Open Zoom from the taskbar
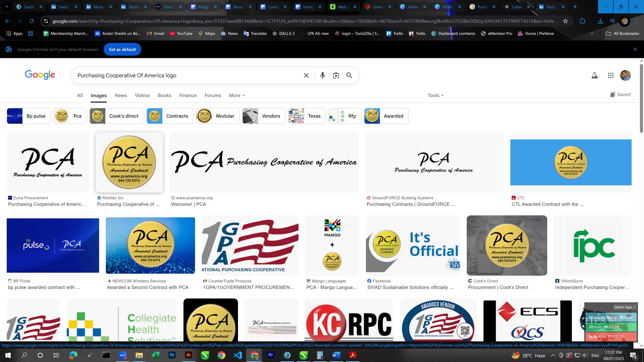Image resolution: width=644 pixels, height=362 pixels. click(x=123, y=355)
